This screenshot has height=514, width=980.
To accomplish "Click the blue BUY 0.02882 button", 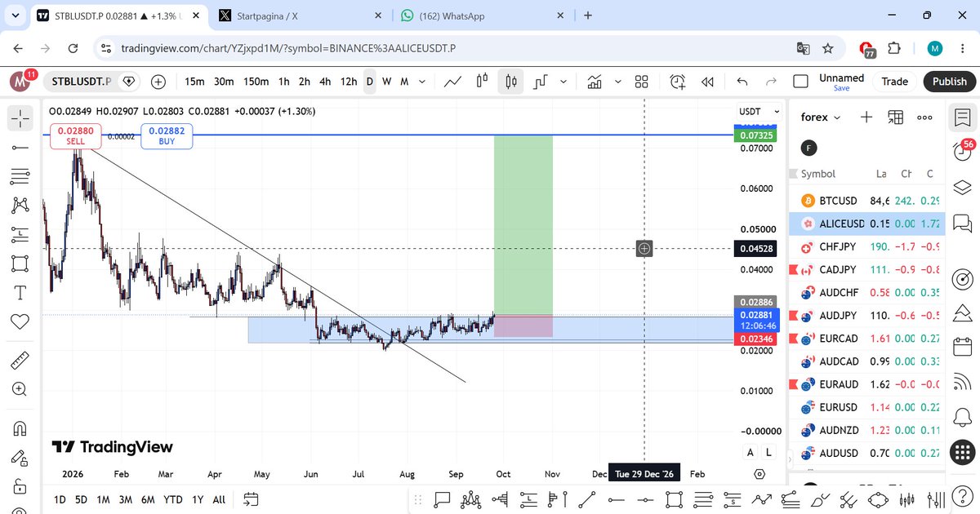I will click(167, 136).
